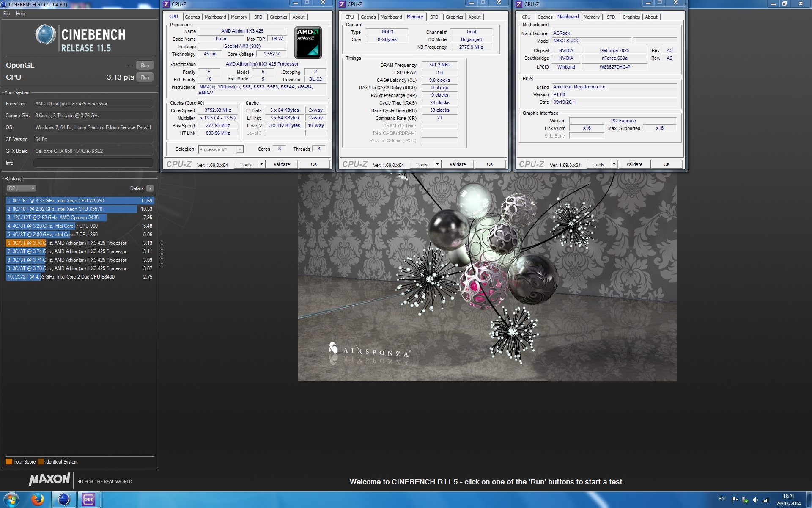Click the GFX Board GeForce GTX 650 Ti field

click(93, 151)
